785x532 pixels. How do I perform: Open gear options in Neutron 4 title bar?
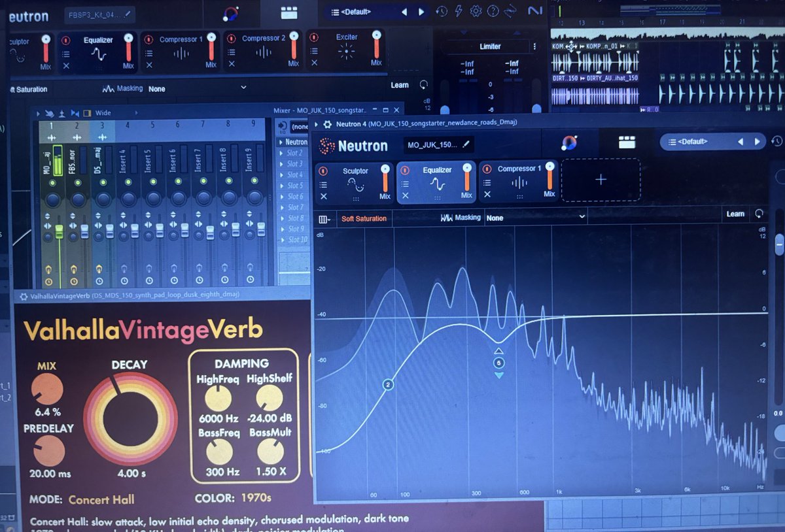(x=327, y=124)
